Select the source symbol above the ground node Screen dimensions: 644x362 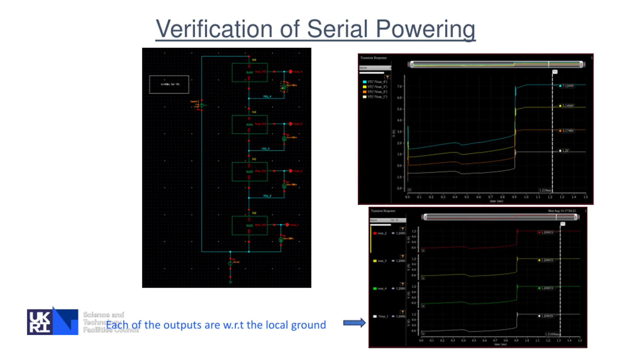click(230, 263)
